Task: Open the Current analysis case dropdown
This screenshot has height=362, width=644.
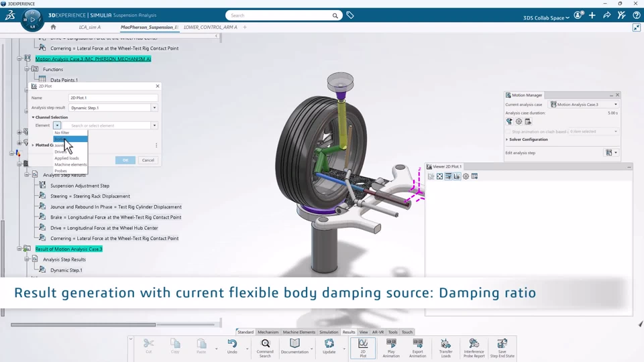Action: click(615, 105)
